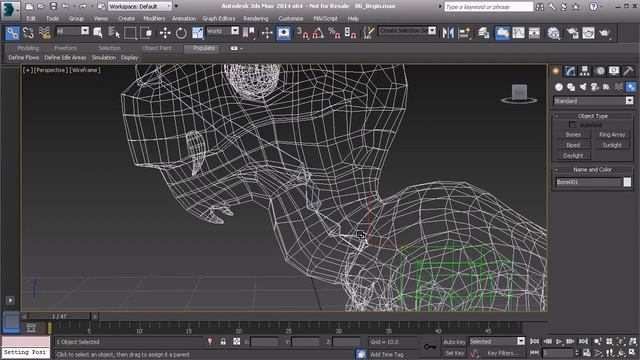The width and height of the screenshot is (640, 360).
Task: Click the Bone001 name field
Action: point(588,182)
